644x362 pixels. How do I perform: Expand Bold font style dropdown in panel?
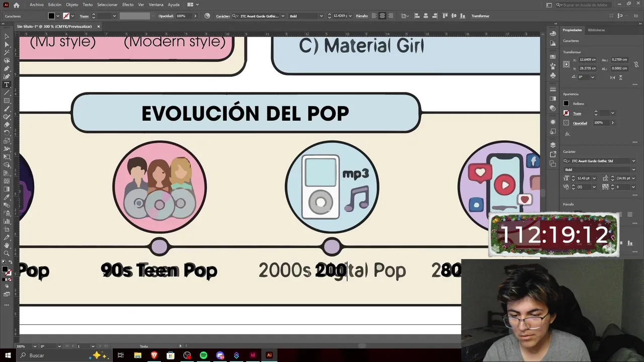pos(633,169)
